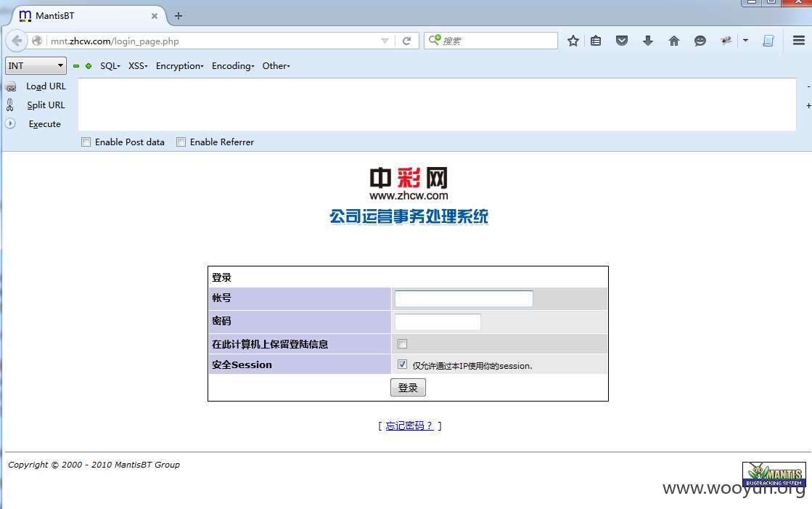Click the globe site identity icon

point(37,41)
